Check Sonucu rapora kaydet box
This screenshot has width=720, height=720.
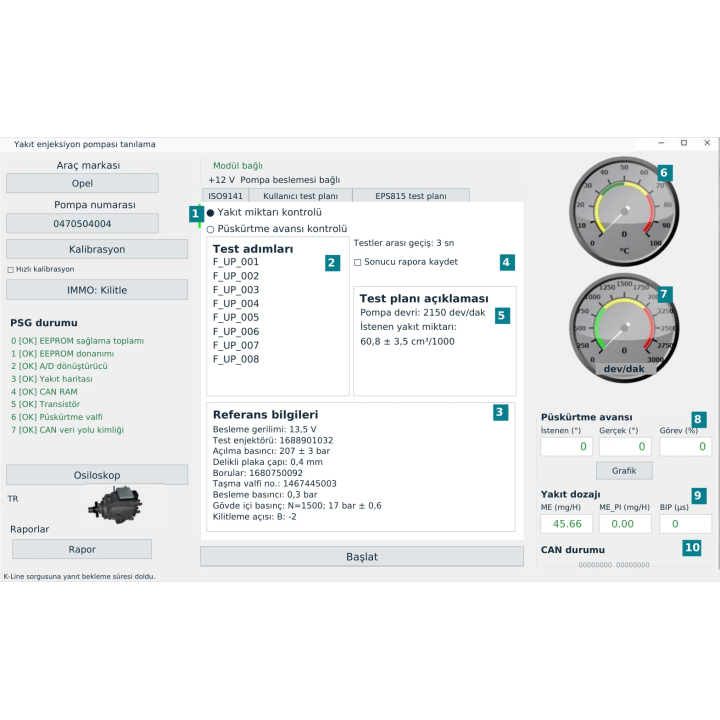point(358,262)
